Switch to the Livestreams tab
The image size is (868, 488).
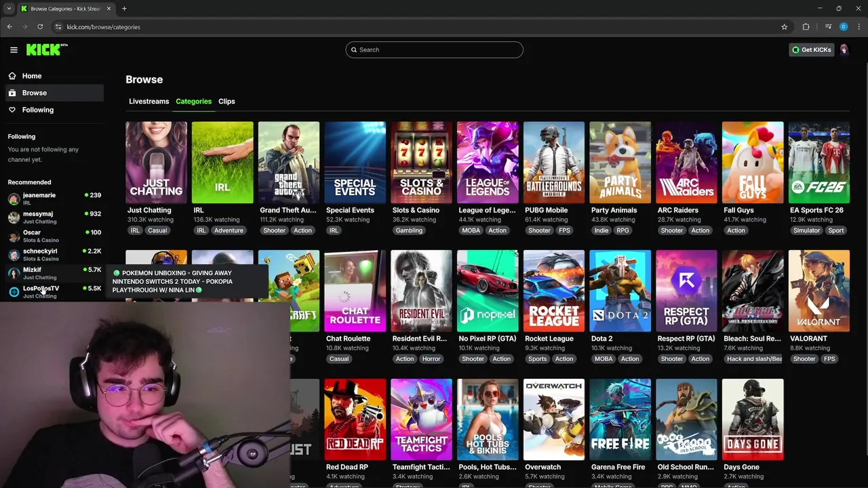click(x=149, y=101)
